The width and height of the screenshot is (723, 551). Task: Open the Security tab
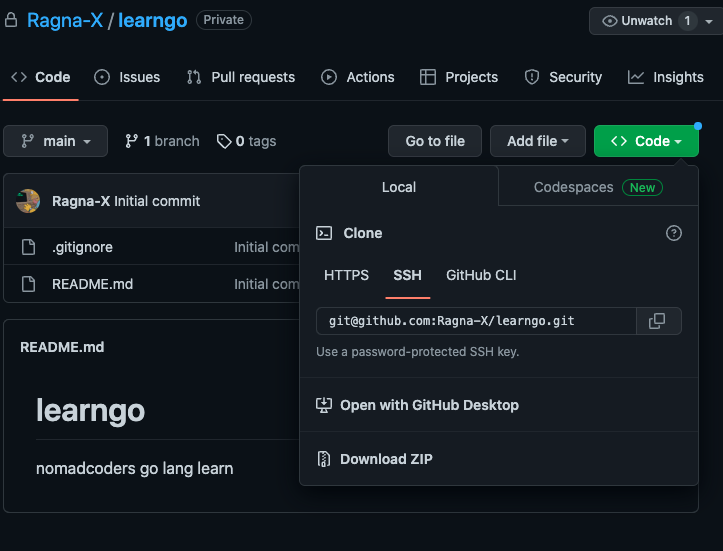pos(563,77)
